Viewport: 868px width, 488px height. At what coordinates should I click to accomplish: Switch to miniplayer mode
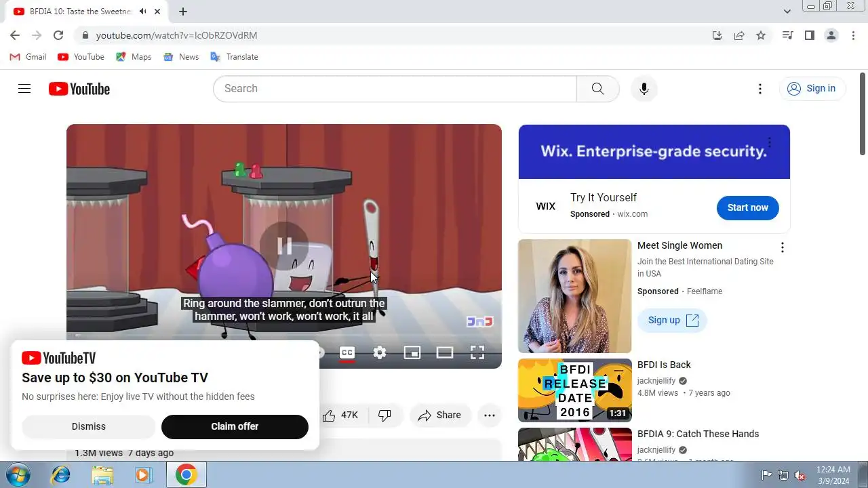point(412,352)
